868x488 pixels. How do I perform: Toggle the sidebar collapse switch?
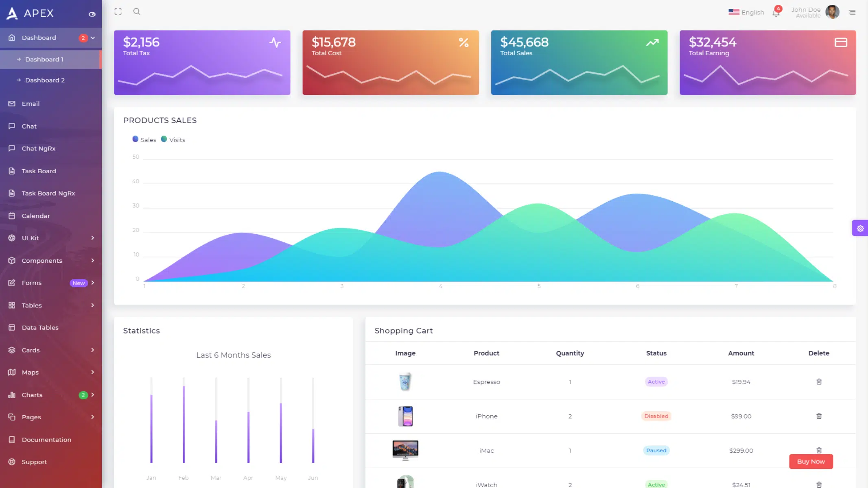click(x=92, y=14)
